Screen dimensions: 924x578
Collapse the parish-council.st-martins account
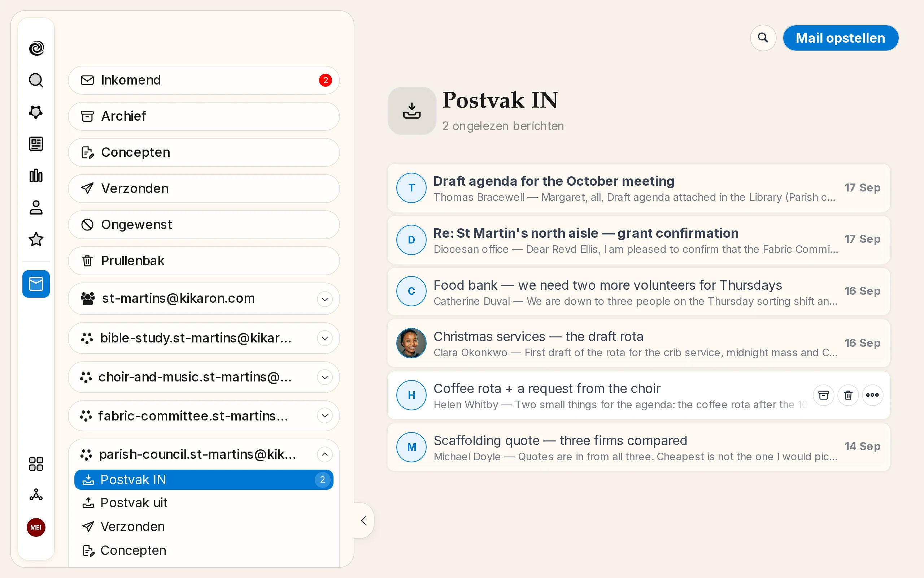pos(325,454)
